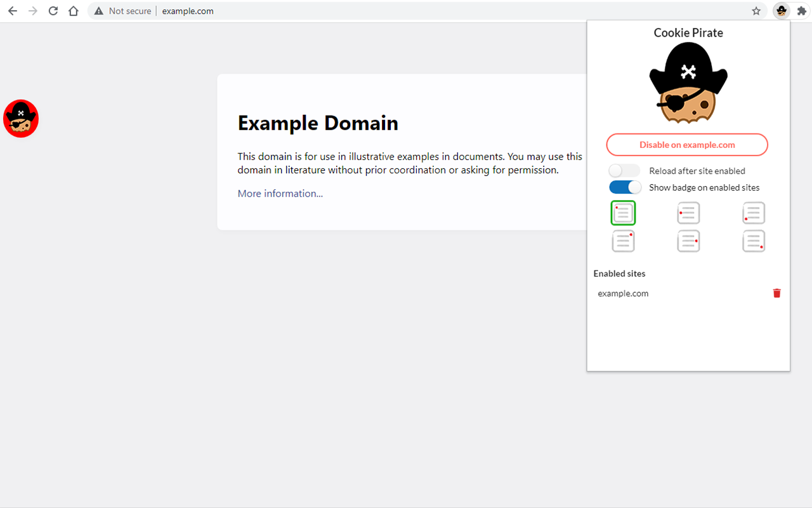812x508 pixels.
Task: Open the Extensions puzzle-piece menu
Action: click(x=801, y=11)
